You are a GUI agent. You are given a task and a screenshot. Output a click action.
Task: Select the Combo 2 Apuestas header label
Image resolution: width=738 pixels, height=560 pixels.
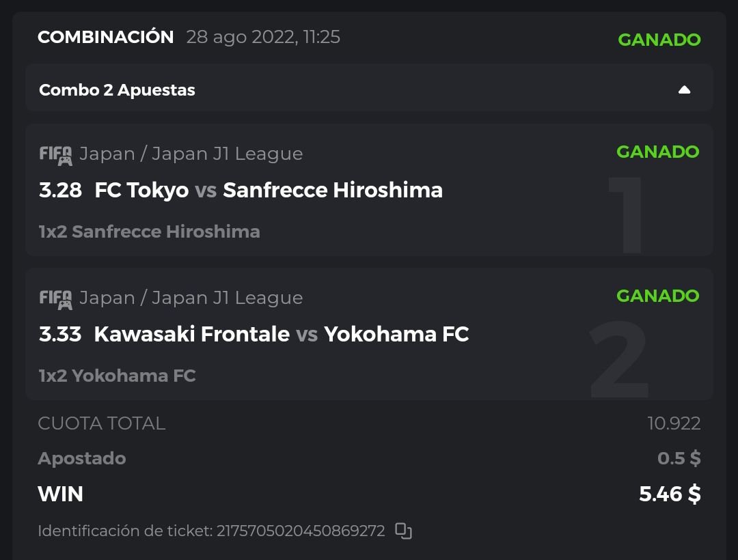[x=117, y=90]
